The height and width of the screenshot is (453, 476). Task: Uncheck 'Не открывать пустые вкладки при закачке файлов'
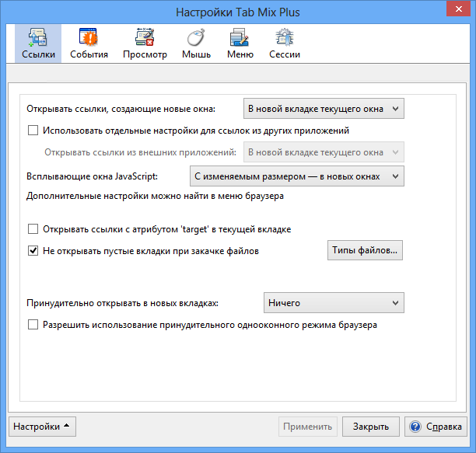point(33,251)
